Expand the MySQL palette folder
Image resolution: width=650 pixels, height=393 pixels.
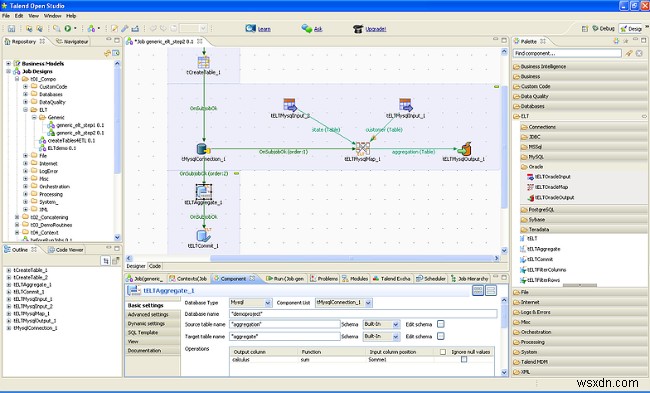[x=536, y=157]
